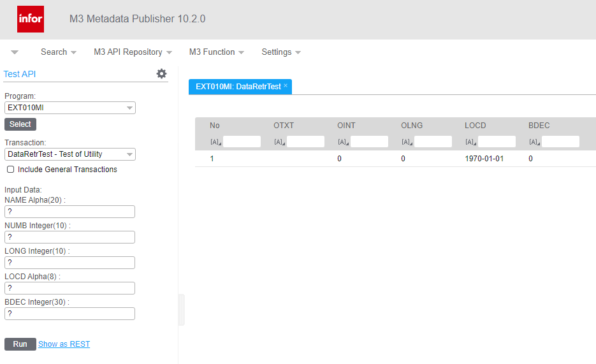Open filter type [A] for OLNG column
This screenshot has height=364, width=596.
pos(407,142)
